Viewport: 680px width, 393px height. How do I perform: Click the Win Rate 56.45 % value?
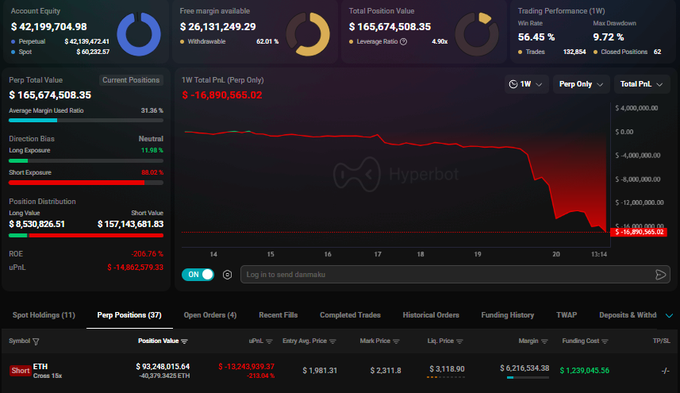[536, 37]
